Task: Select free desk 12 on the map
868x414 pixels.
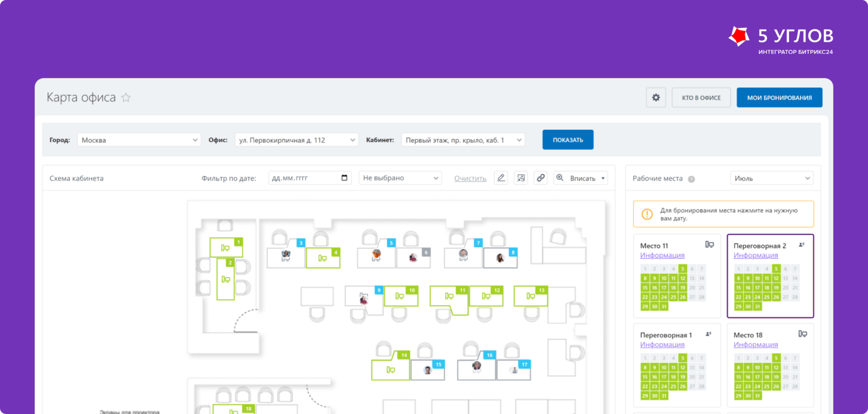Action: point(486,296)
